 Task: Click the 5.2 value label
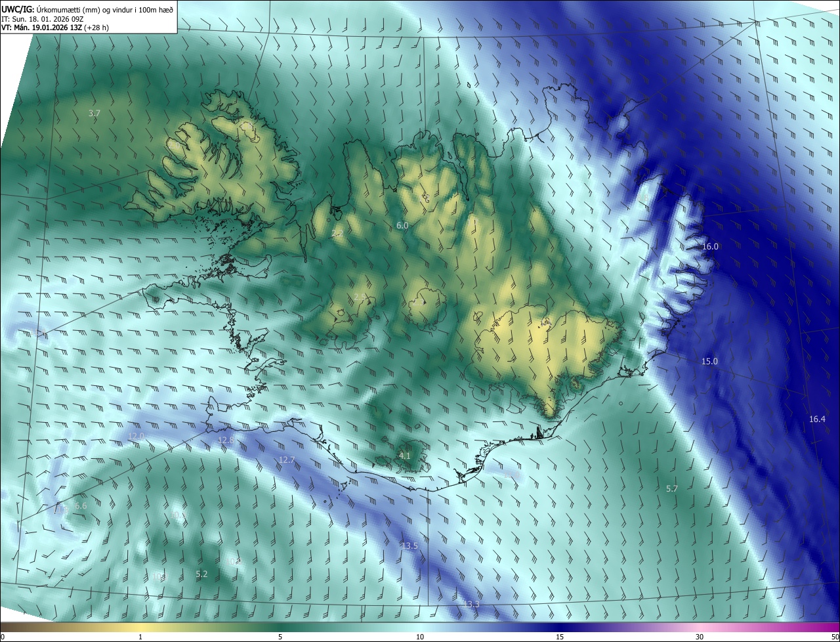[201, 574]
